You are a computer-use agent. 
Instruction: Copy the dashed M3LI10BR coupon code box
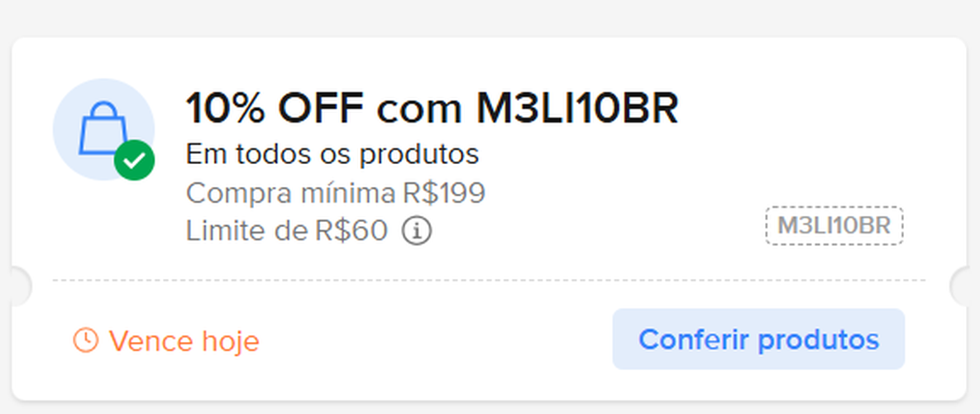point(834,226)
